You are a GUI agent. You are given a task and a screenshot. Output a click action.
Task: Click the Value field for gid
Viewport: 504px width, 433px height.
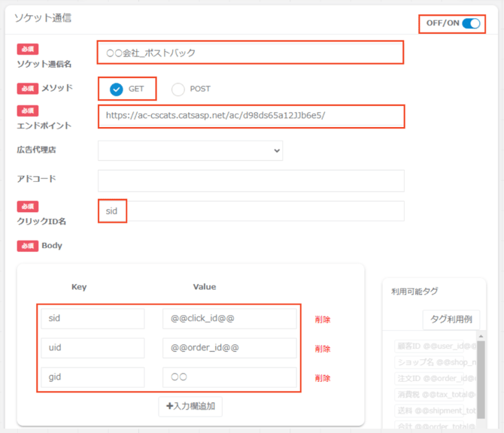(229, 377)
